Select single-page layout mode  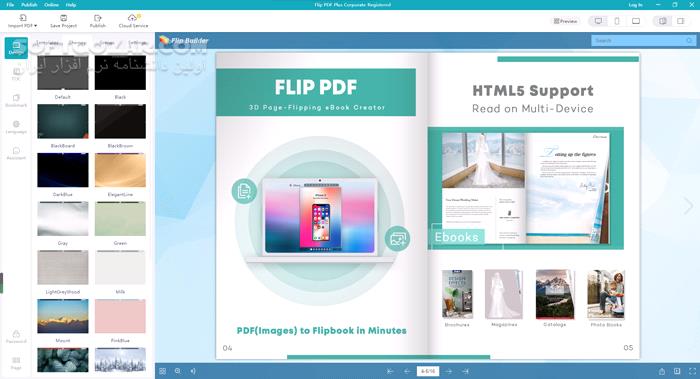681,21
